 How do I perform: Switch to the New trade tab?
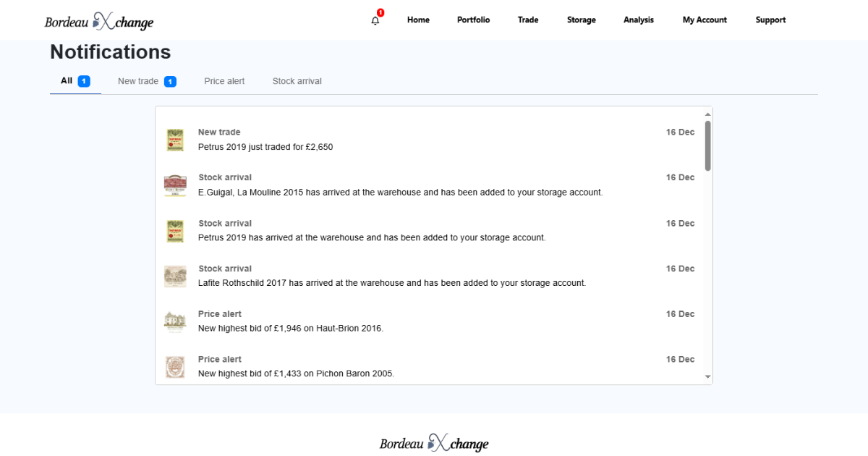(x=147, y=81)
